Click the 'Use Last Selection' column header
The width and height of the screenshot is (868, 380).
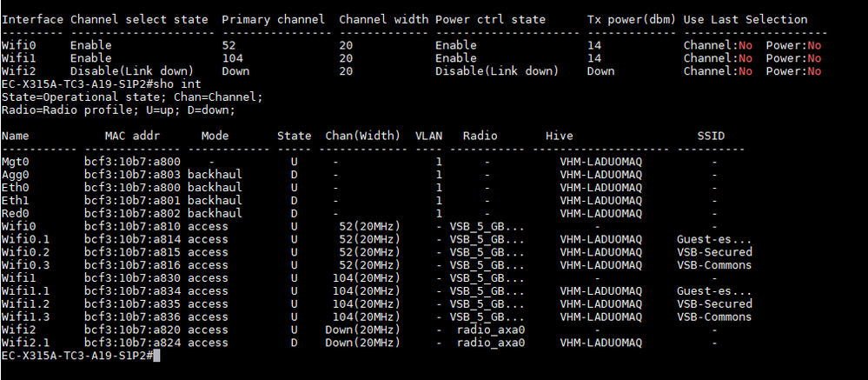745,19
